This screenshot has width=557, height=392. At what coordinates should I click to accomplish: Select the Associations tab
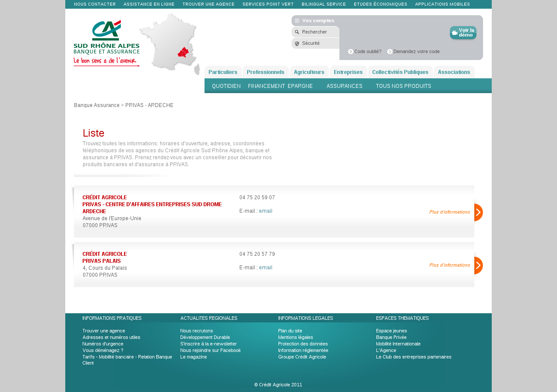click(x=454, y=72)
